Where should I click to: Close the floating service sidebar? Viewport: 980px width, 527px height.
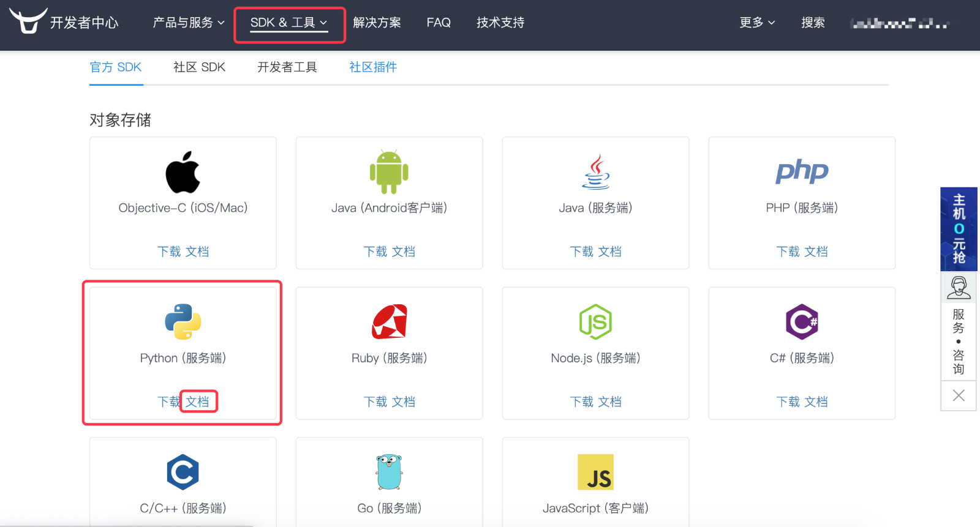pyautogui.click(x=959, y=395)
